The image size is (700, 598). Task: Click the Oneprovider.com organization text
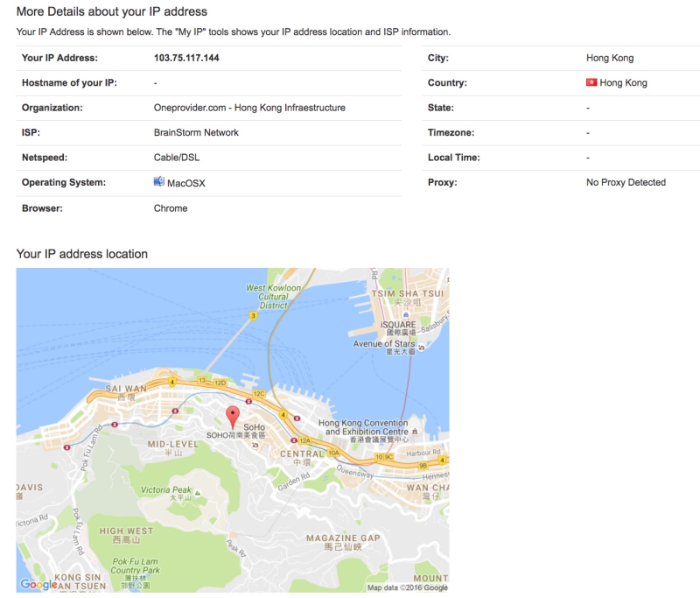[x=249, y=108]
